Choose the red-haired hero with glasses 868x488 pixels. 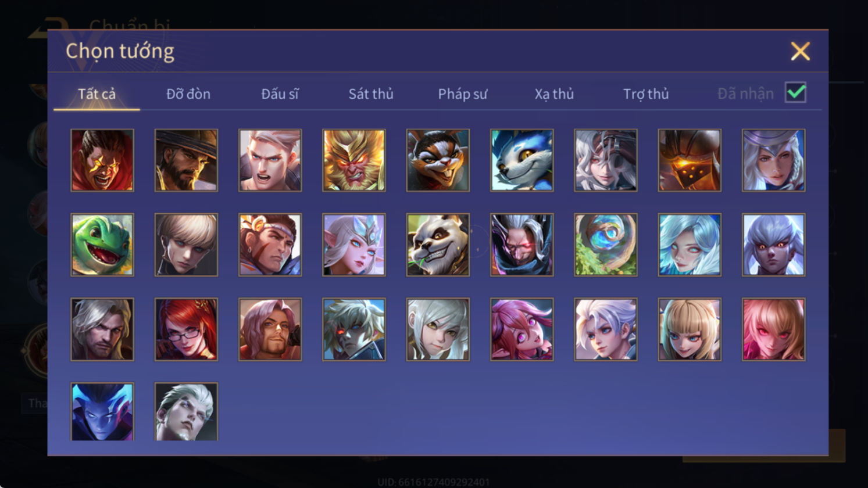coord(186,329)
